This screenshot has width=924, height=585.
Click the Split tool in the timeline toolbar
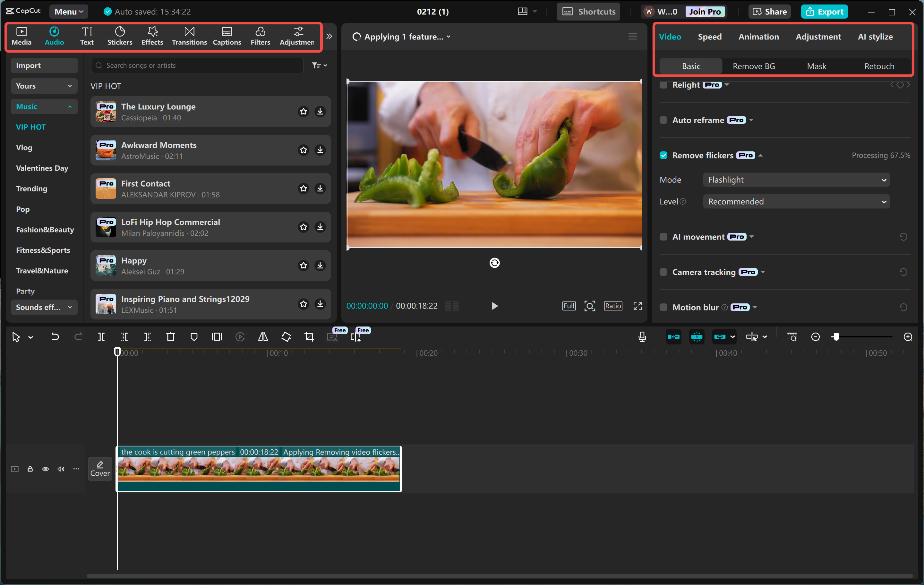(101, 336)
